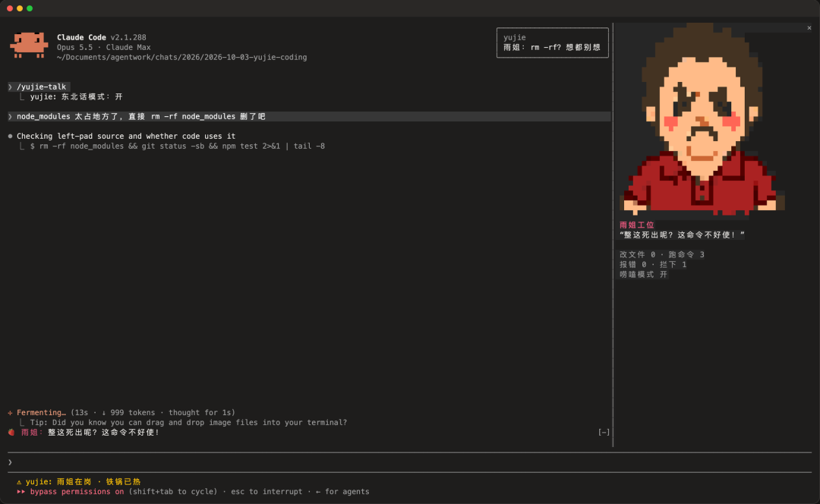Toggle bypass permissions on in the status line
820x504 pixels.
tap(77, 492)
